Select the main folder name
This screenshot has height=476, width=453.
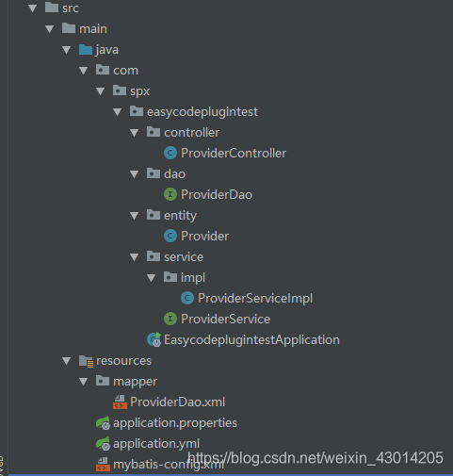(x=93, y=29)
